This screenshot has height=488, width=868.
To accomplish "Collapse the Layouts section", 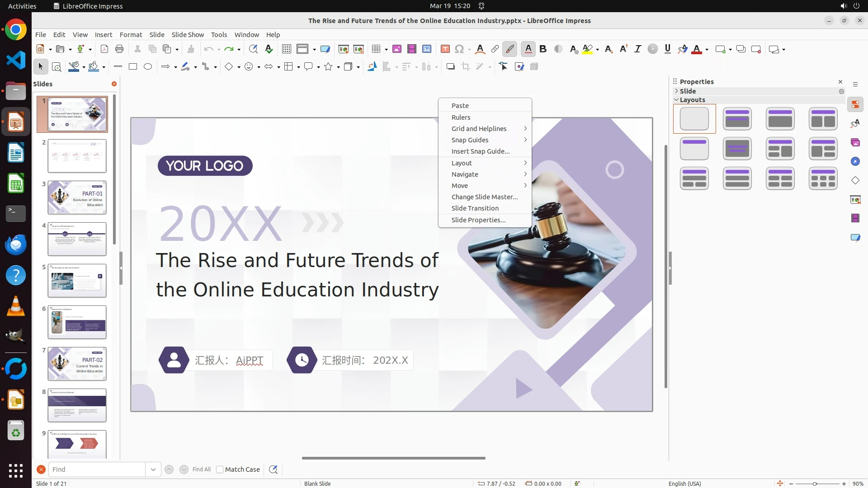I will click(676, 100).
